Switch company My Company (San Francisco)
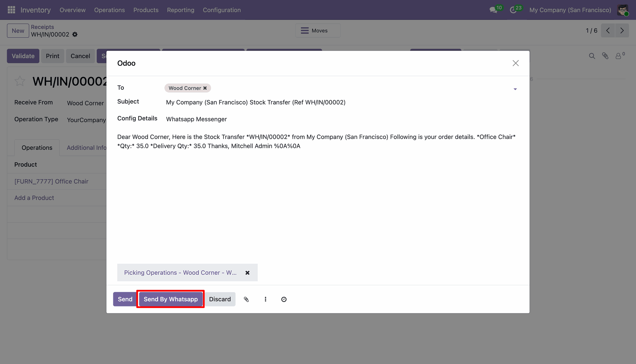 click(570, 10)
